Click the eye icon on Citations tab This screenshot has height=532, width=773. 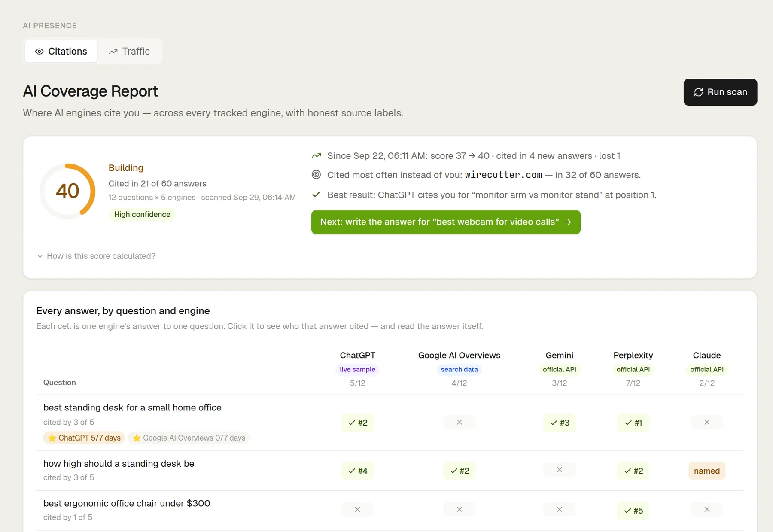point(39,52)
